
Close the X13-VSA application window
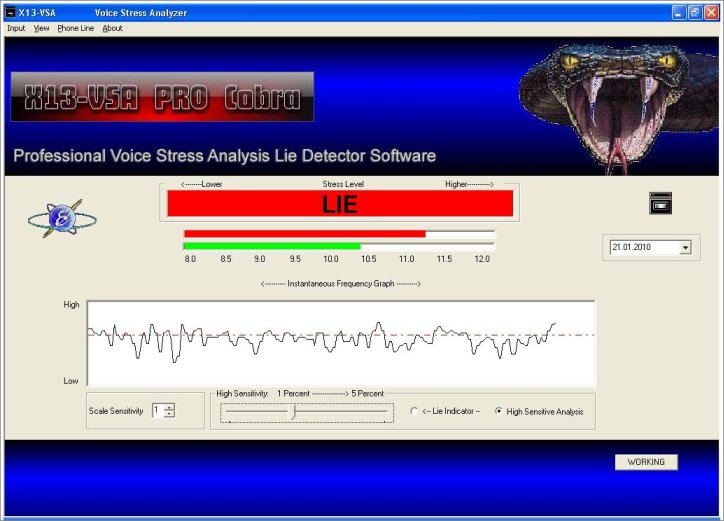coord(711,12)
